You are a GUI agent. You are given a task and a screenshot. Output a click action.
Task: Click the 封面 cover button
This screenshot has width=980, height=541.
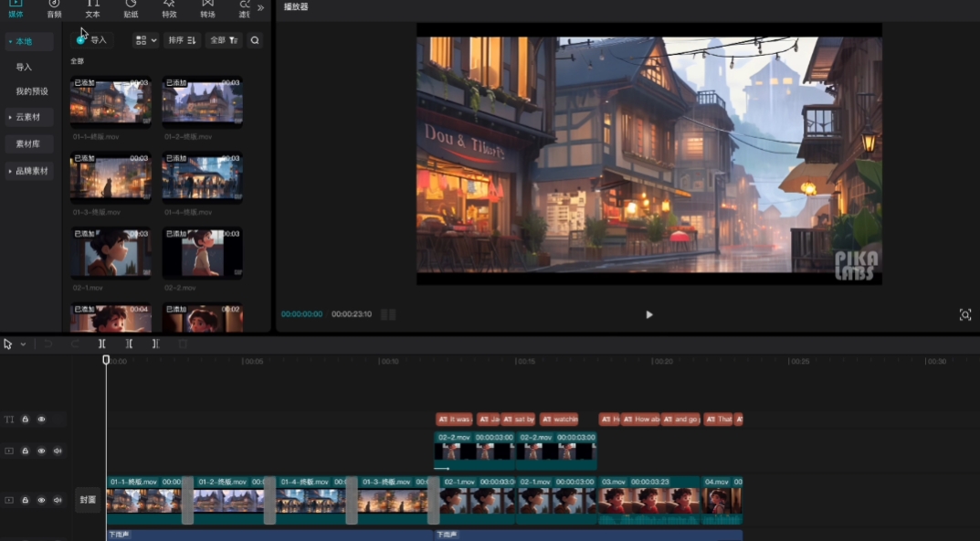[88, 500]
